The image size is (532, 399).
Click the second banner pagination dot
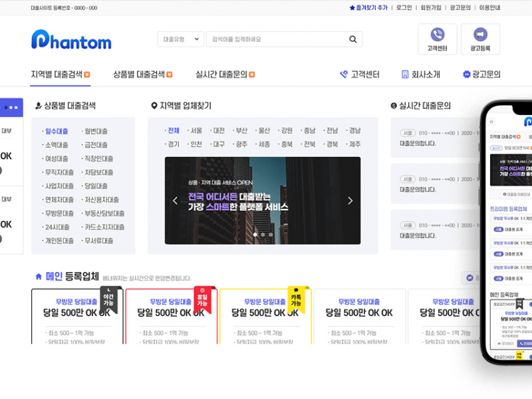(x=263, y=235)
